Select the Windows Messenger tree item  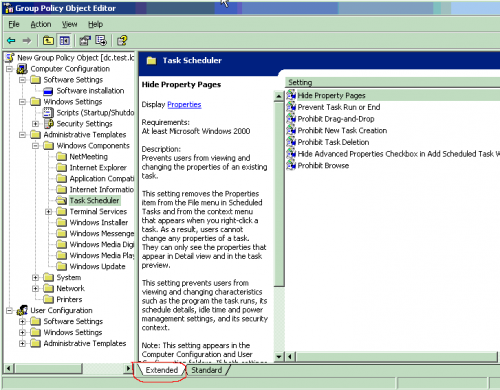[x=102, y=233]
